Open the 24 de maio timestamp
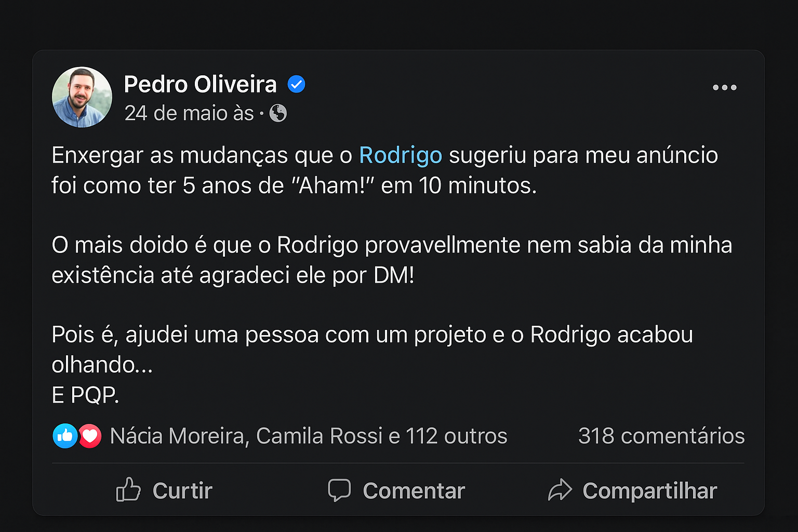 click(x=189, y=113)
